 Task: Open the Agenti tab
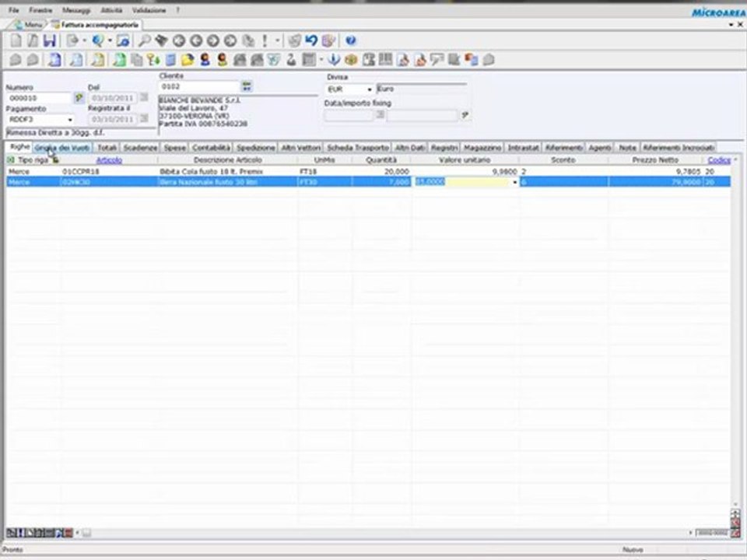tap(600, 148)
